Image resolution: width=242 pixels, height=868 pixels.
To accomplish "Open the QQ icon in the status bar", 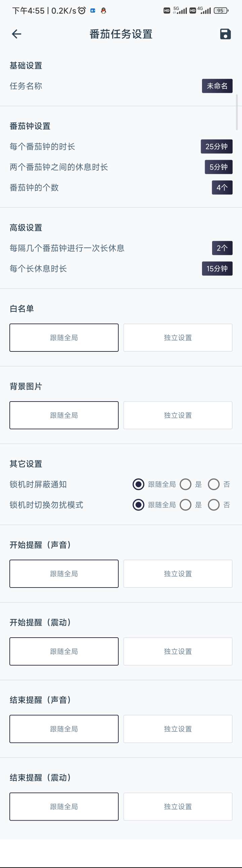I will click(x=104, y=11).
